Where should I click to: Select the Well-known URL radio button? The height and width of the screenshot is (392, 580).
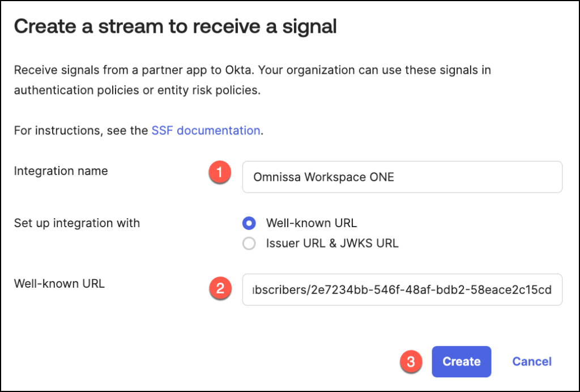(249, 223)
